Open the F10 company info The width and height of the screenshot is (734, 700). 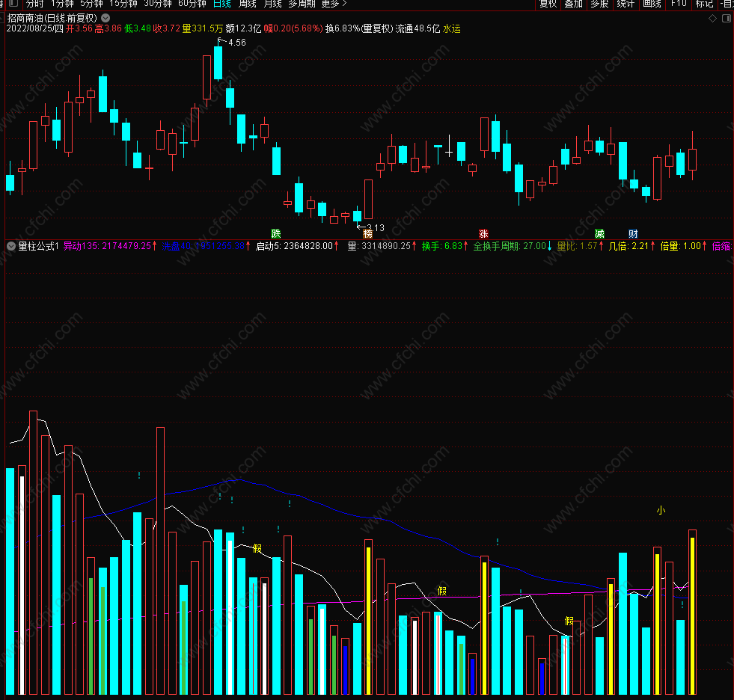coord(679,4)
